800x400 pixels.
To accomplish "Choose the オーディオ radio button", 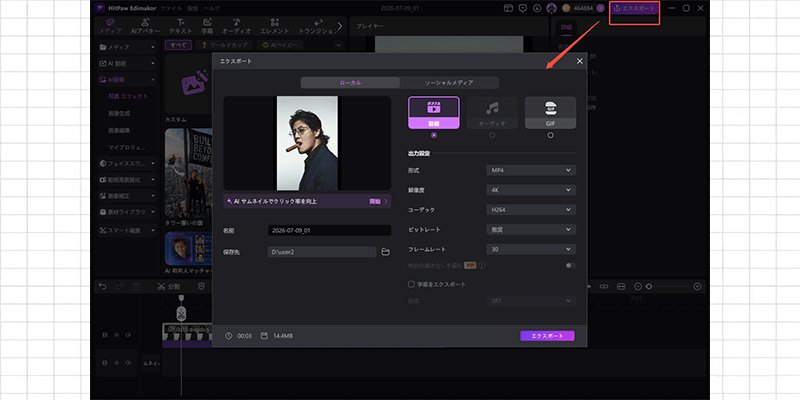I will 492,135.
